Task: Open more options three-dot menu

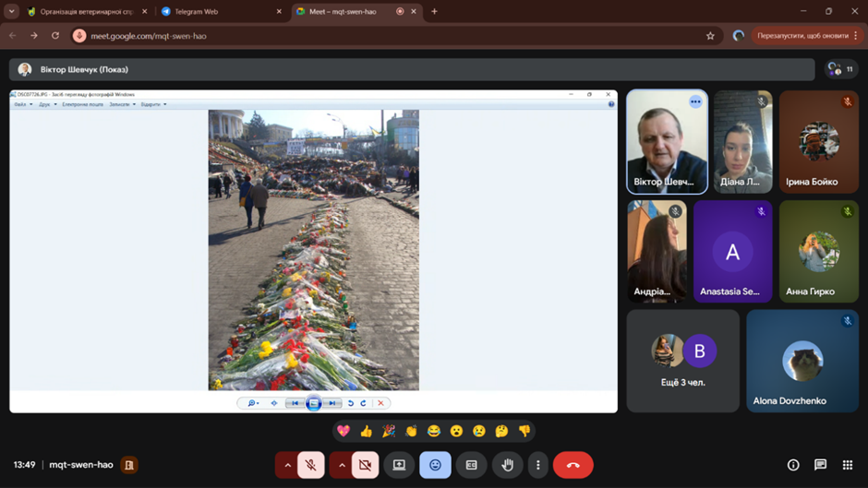Action: click(x=538, y=465)
